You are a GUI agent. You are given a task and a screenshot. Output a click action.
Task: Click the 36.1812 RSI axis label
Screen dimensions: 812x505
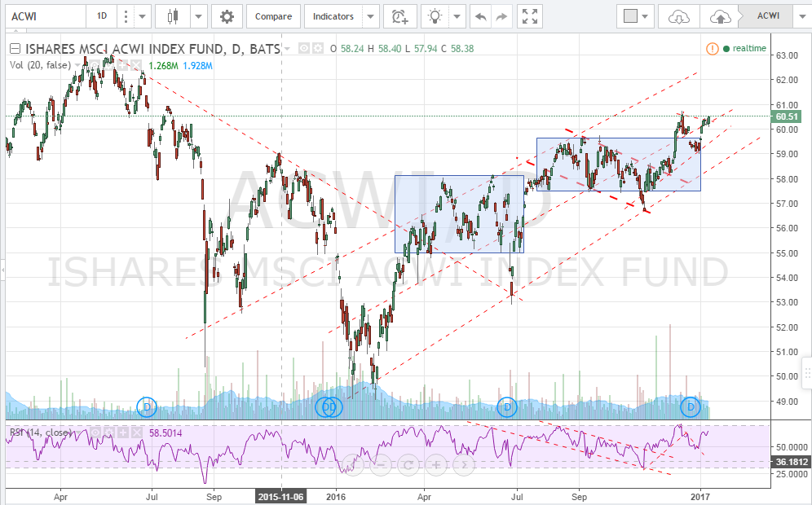(x=792, y=462)
